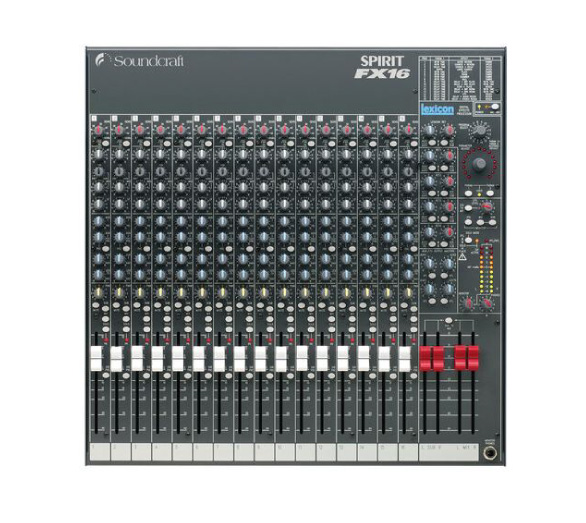Click red peak LED above channel 6 fader

click(209, 340)
